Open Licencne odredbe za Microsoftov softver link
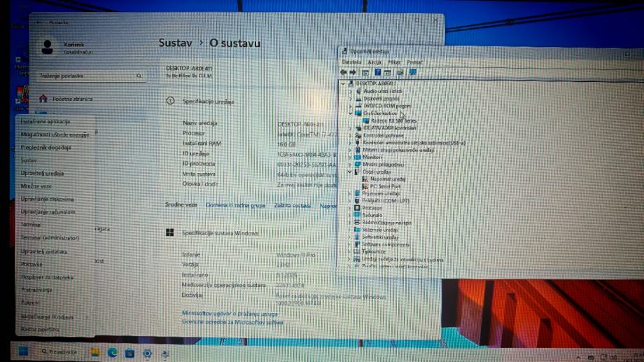 point(232,322)
